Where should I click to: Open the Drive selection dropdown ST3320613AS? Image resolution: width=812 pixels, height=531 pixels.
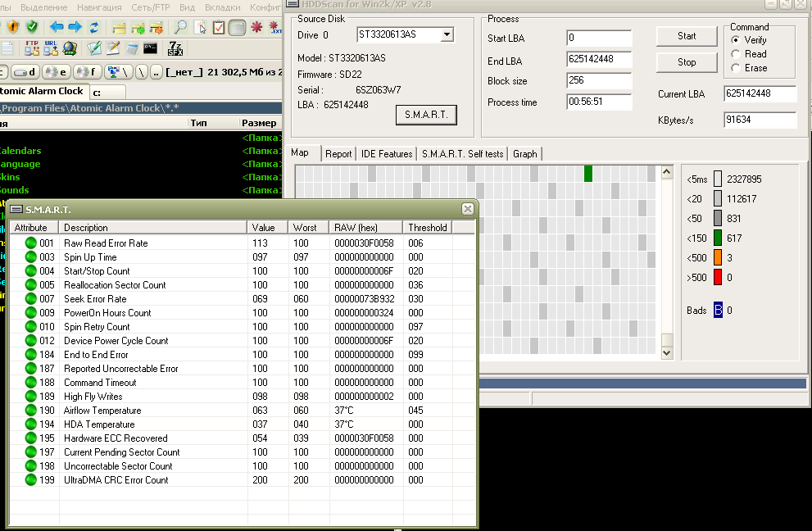[x=447, y=34]
